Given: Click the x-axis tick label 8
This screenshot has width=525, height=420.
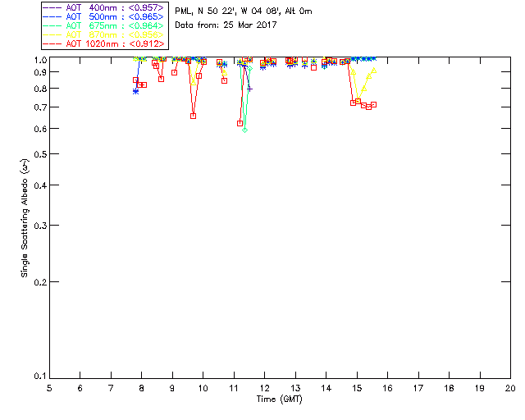Looking at the screenshot, I should (141, 388).
